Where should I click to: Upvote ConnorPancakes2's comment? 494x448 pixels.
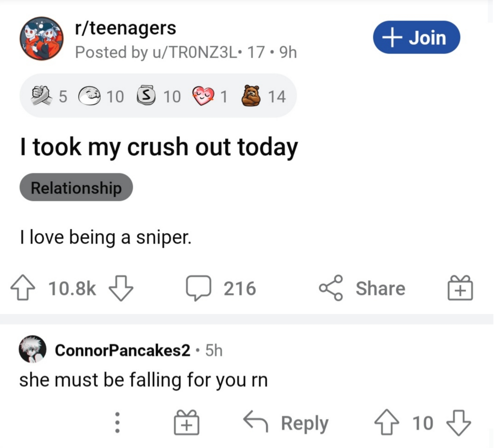pos(387,422)
